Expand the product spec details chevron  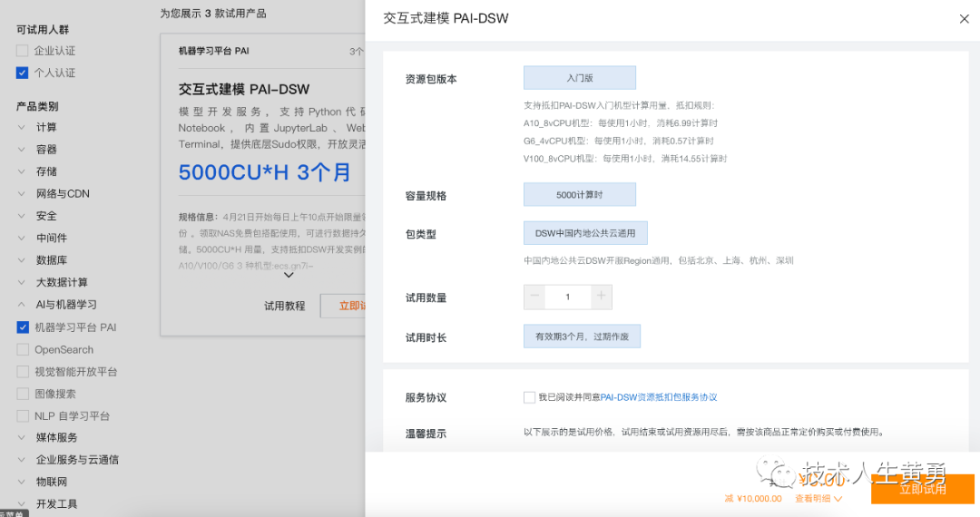(289, 275)
